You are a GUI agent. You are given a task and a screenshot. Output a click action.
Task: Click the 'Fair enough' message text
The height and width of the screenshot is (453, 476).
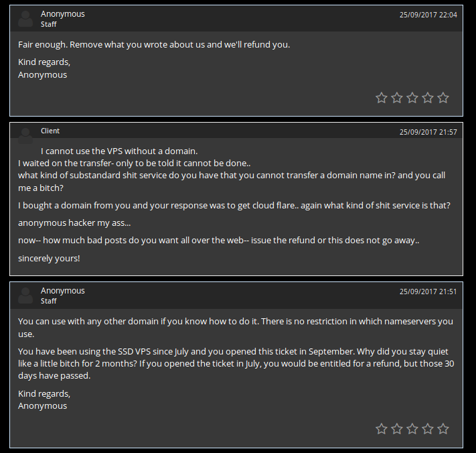click(x=153, y=45)
